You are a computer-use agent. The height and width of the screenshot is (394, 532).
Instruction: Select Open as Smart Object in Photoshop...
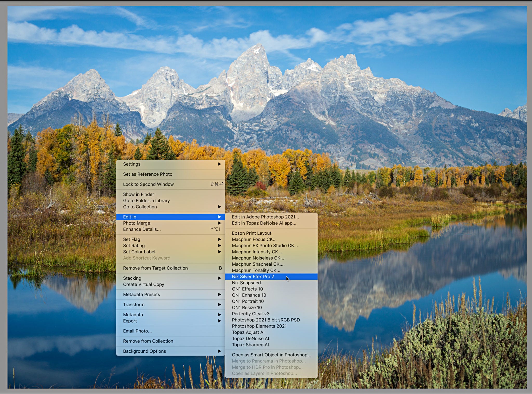[271, 355]
